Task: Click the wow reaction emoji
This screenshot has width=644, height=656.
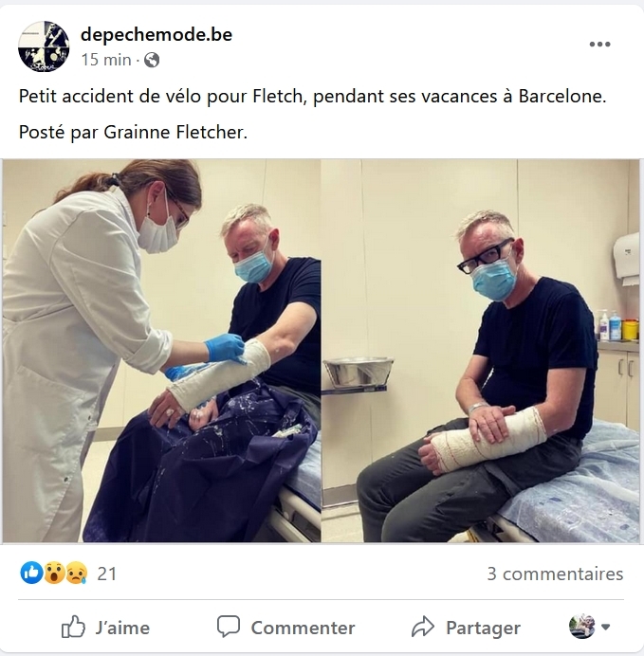Action: (x=54, y=573)
